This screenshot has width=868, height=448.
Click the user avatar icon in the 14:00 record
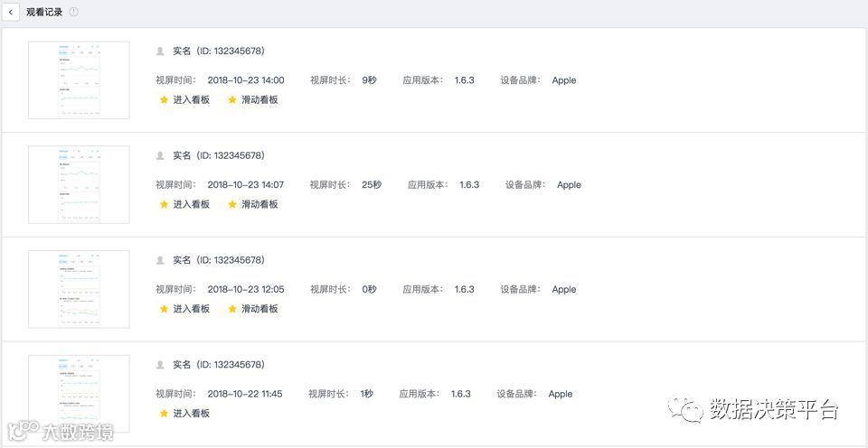tap(161, 51)
